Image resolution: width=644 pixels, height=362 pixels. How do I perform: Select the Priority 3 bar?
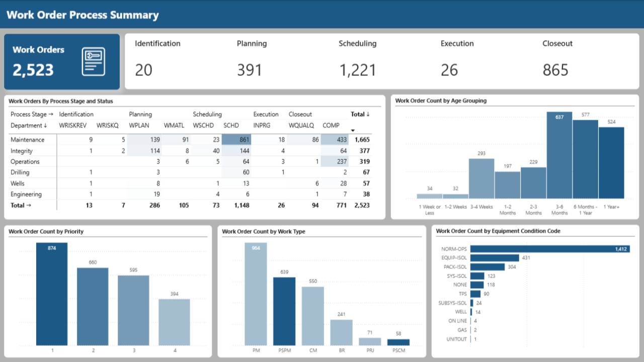tap(133, 310)
